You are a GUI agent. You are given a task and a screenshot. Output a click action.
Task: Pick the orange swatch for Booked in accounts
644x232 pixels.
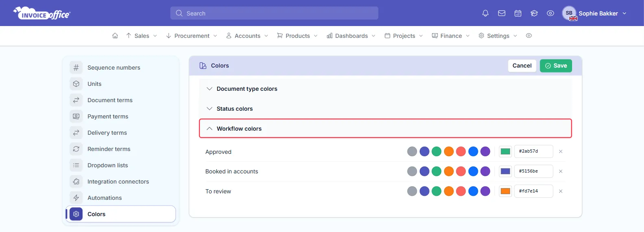pyautogui.click(x=449, y=171)
